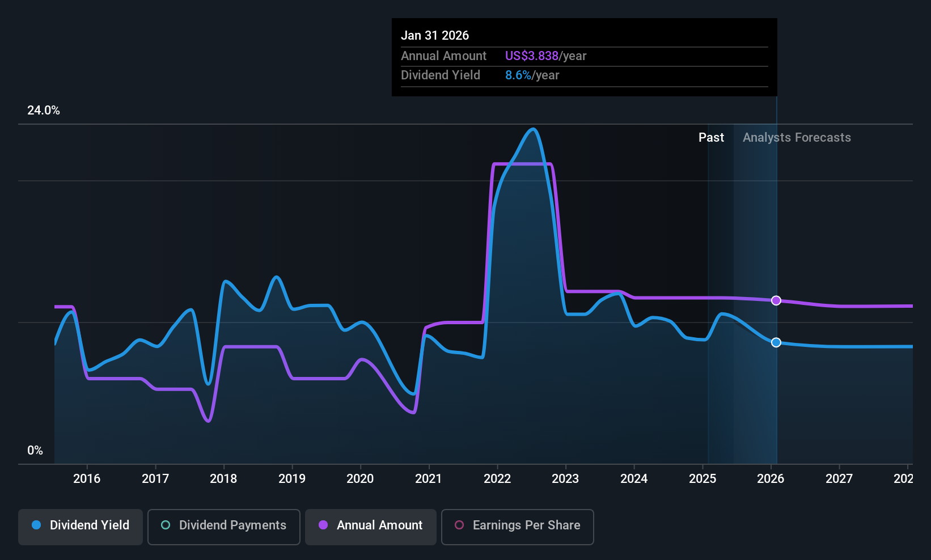
Task: Click the tooltip's Annual Amount row label
Action: (x=443, y=56)
